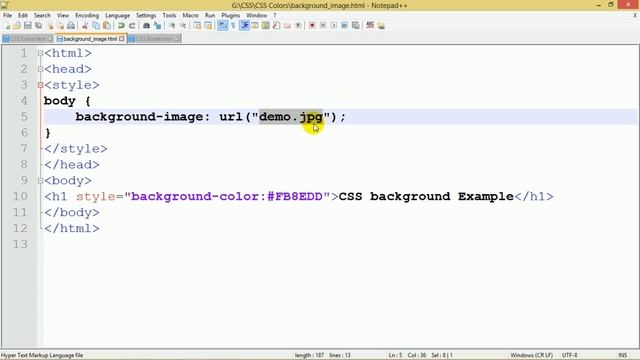640x360 pixels.
Task: Click the Zoom Out toolbar icon
Action: pos(183,26)
